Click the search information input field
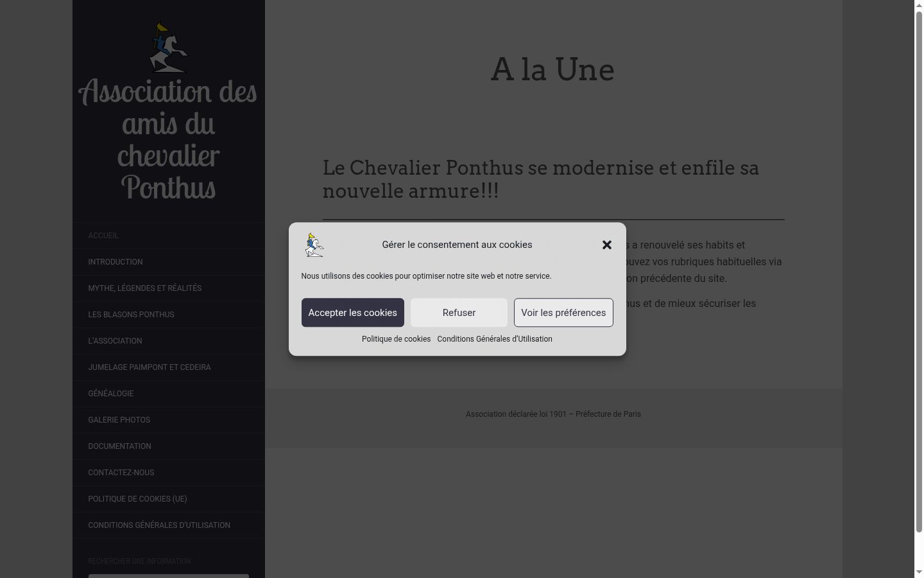This screenshot has height=578, width=924. (168, 576)
